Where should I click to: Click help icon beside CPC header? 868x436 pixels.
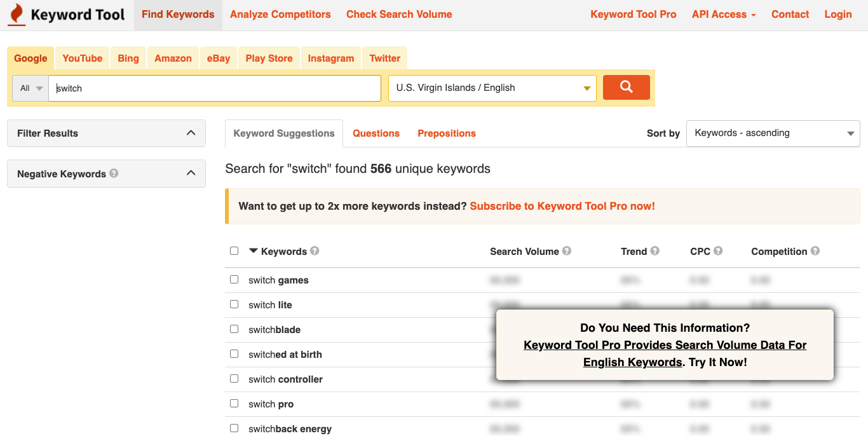718,251
